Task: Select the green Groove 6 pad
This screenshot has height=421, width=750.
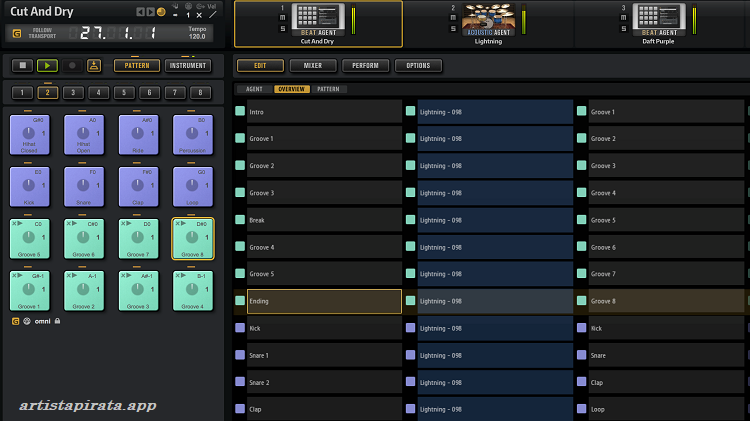Action: pyautogui.click(x=84, y=239)
